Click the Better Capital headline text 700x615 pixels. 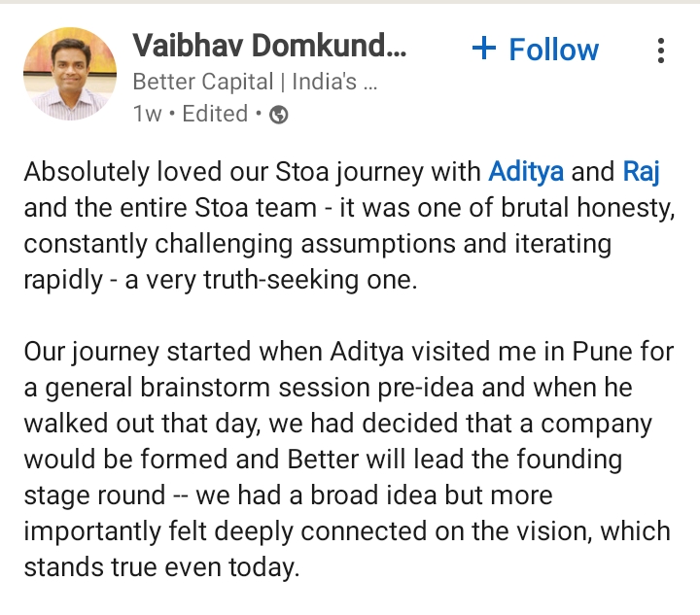pyautogui.click(x=255, y=81)
